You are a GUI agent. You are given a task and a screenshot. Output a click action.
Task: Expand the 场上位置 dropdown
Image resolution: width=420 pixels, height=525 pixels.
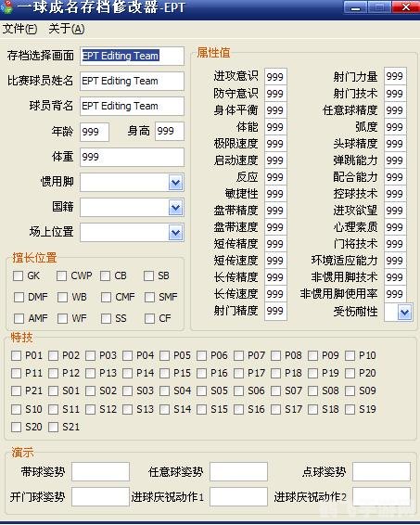coord(176,233)
